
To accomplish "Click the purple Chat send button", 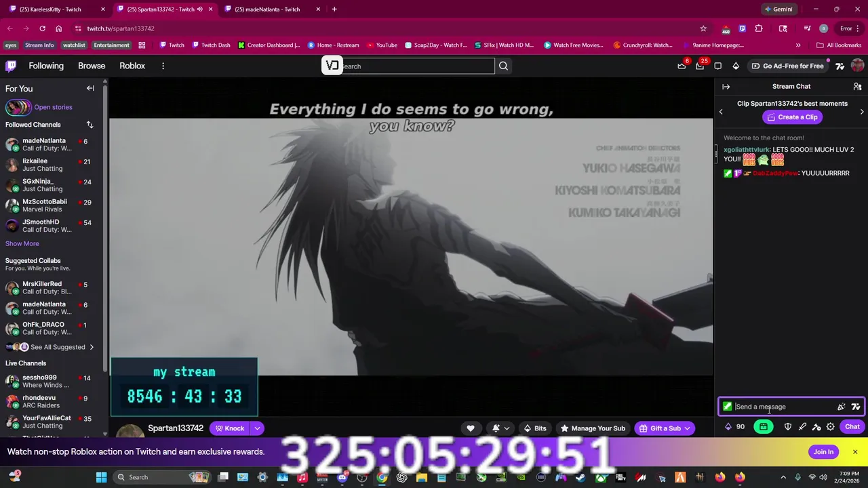I will [852, 427].
